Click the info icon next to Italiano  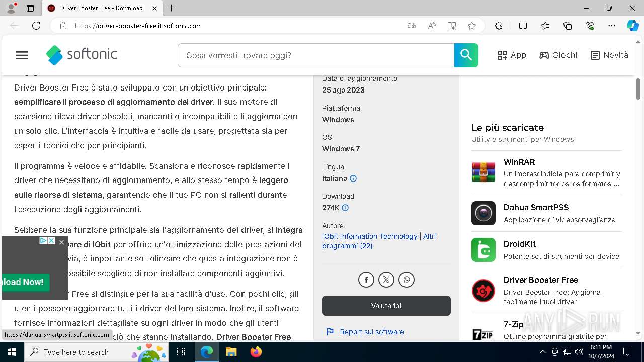pyautogui.click(x=353, y=178)
